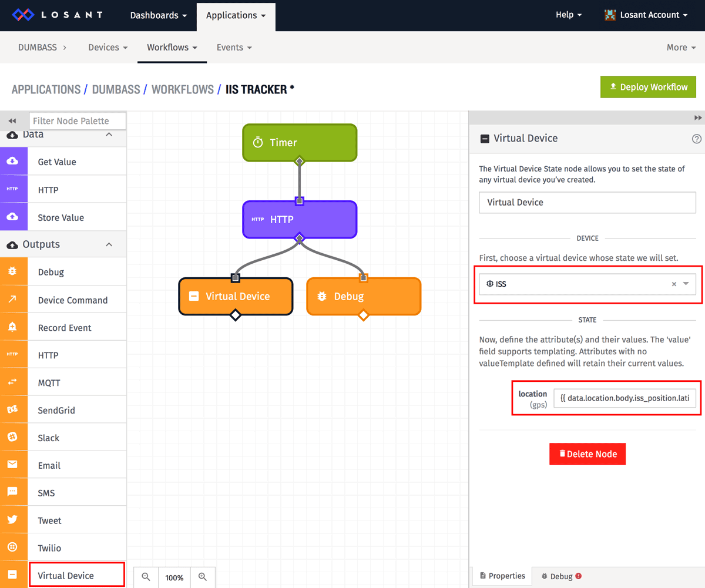Click the Virtual Device node output connector
Screen dimensions: 705x588
[x=236, y=315]
